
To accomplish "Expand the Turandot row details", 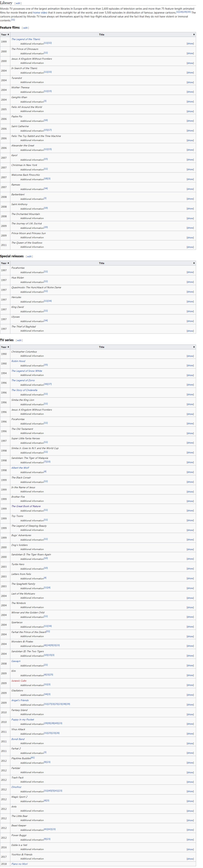I will (x=190, y=82).
